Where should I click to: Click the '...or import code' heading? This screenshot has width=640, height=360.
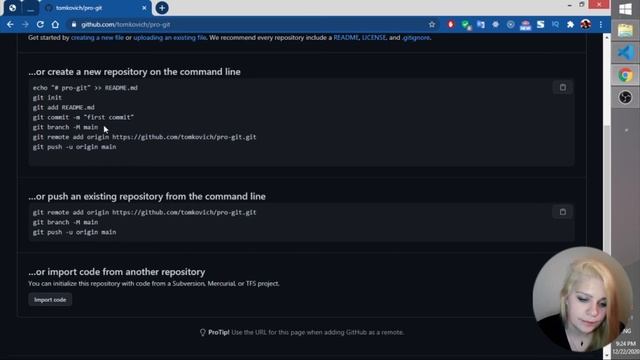click(117, 272)
